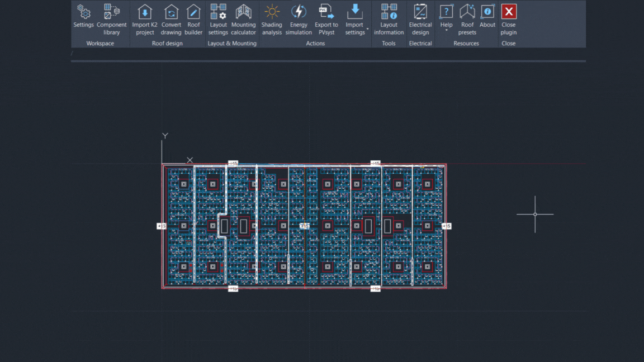644x362 pixels.
Task: Open the Help panel
Action: [446, 16]
